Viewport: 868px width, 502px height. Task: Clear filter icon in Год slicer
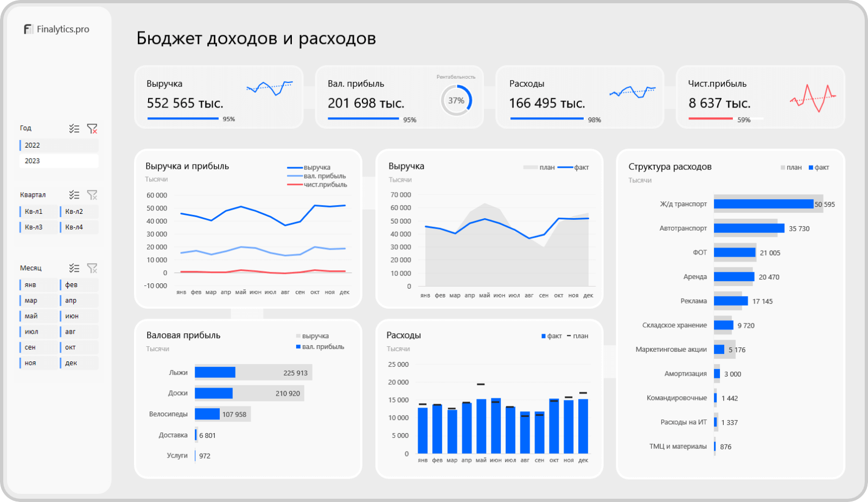point(92,129)
